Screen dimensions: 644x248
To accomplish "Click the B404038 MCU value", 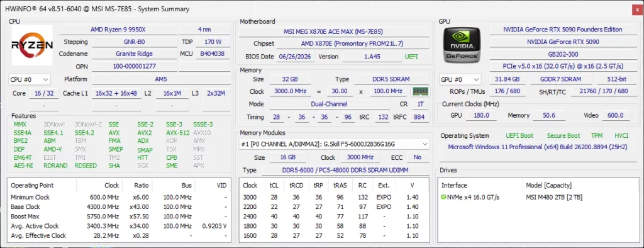I will (x=213, y=54).
